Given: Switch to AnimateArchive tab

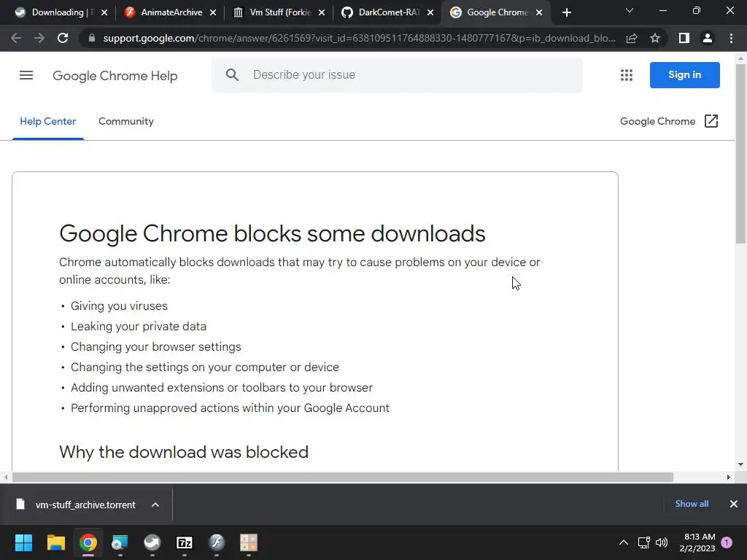Looking at the screenshot, I should pos(170,12).
